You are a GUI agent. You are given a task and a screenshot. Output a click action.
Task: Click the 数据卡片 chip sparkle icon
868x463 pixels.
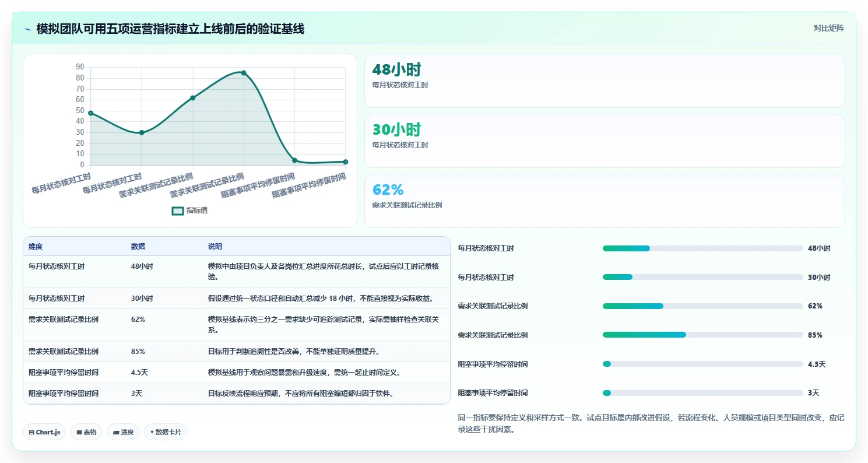[152, 432]
